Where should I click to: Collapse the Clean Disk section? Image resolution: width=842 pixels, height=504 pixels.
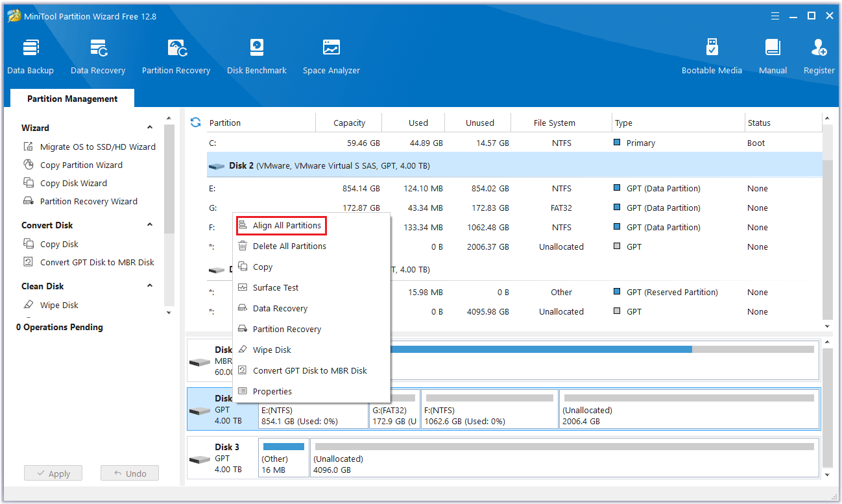click(x=150, y=286)
